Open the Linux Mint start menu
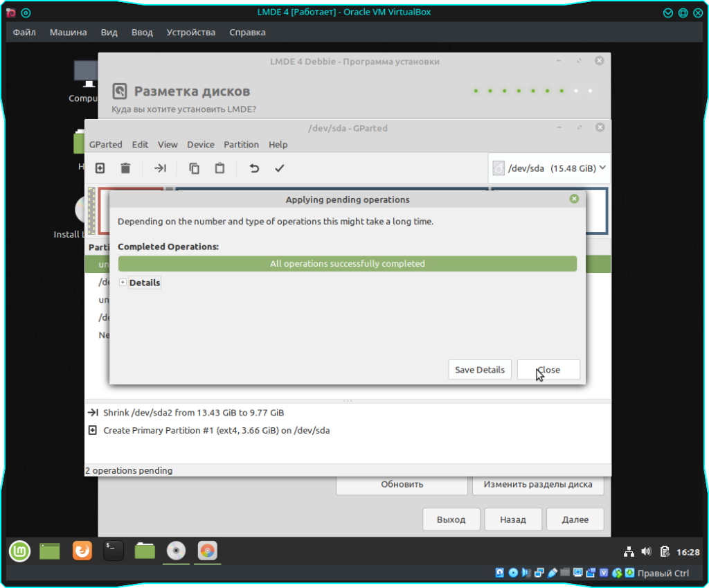 19,551
